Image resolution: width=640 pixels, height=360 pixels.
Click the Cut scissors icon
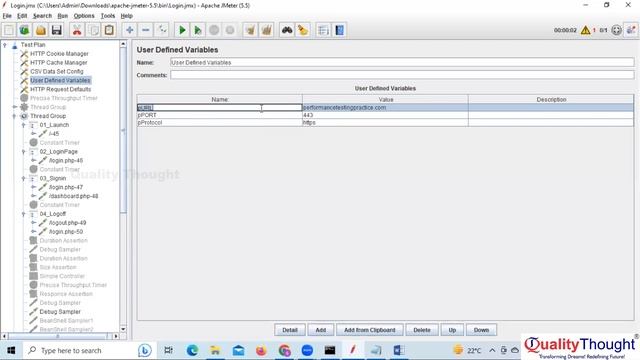click(x=77, y=30)
